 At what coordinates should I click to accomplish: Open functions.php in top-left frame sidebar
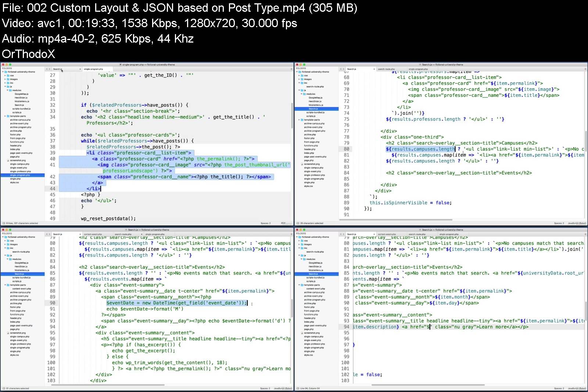point(17,142)
